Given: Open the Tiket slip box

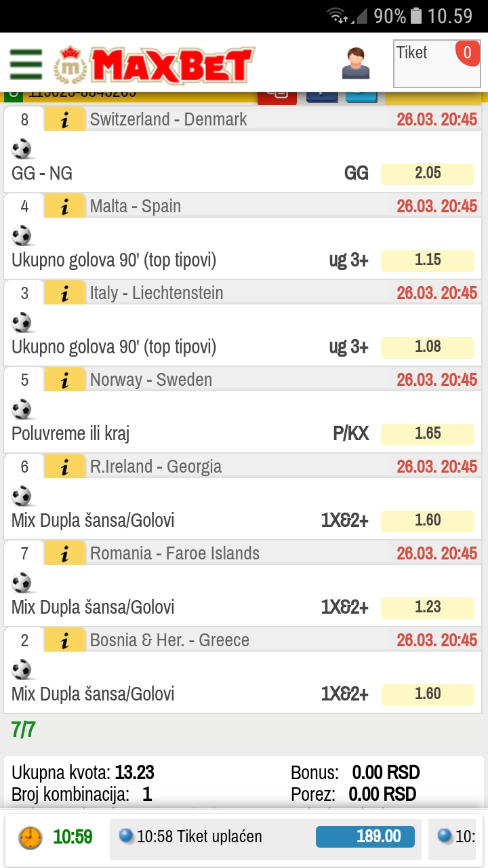Looking at the screenshot, I should [437, 64].
